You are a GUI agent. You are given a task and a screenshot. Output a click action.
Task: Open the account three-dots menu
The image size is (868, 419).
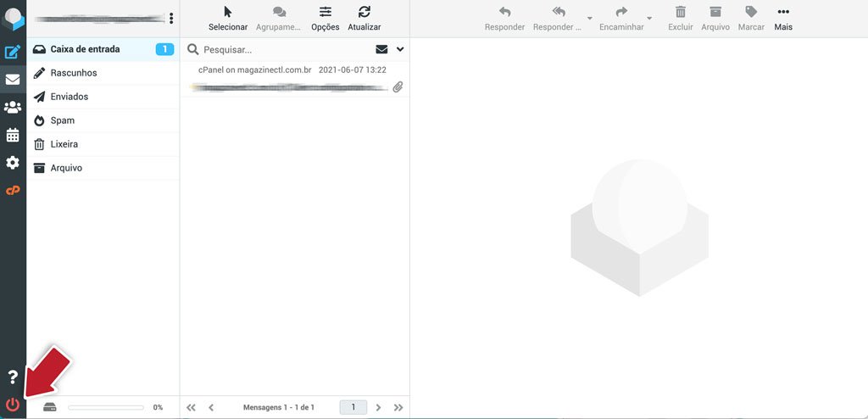171,19
